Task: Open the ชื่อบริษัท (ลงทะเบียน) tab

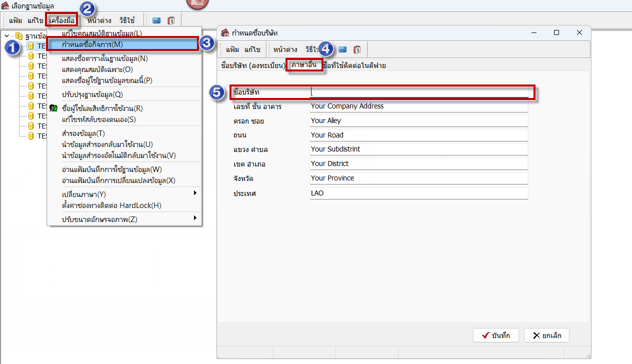Action: [x=252, y=65]
